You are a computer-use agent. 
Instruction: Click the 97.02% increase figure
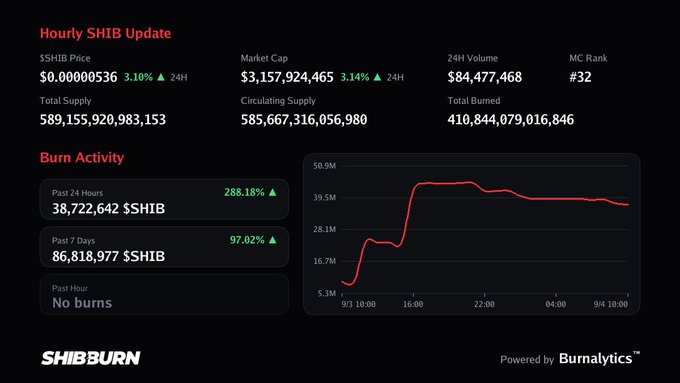point(247,240)
